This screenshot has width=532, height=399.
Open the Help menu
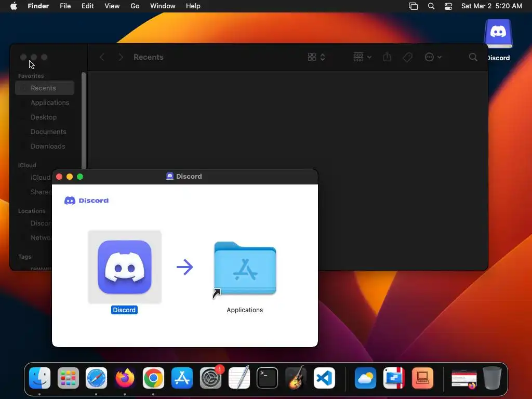click(193, 6)
